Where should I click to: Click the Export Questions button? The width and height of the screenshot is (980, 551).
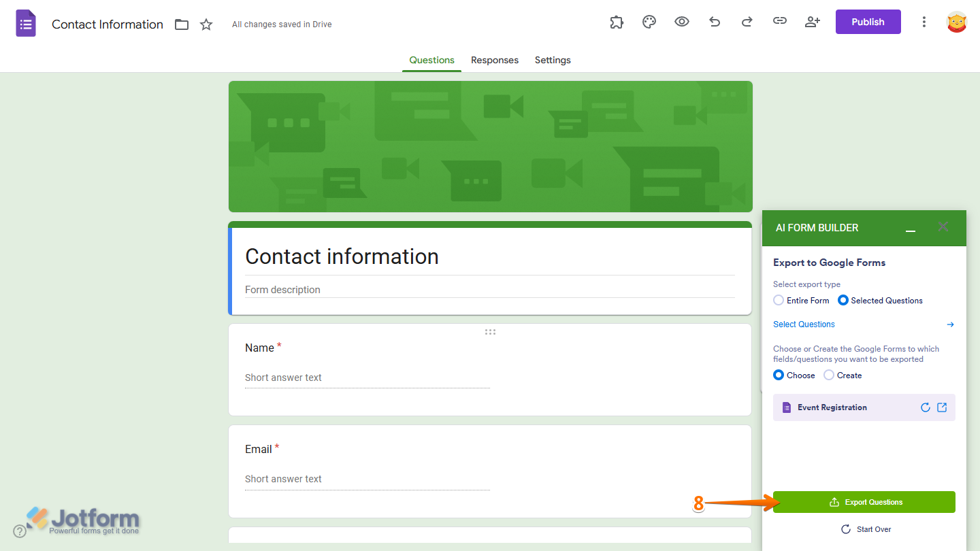864,501
